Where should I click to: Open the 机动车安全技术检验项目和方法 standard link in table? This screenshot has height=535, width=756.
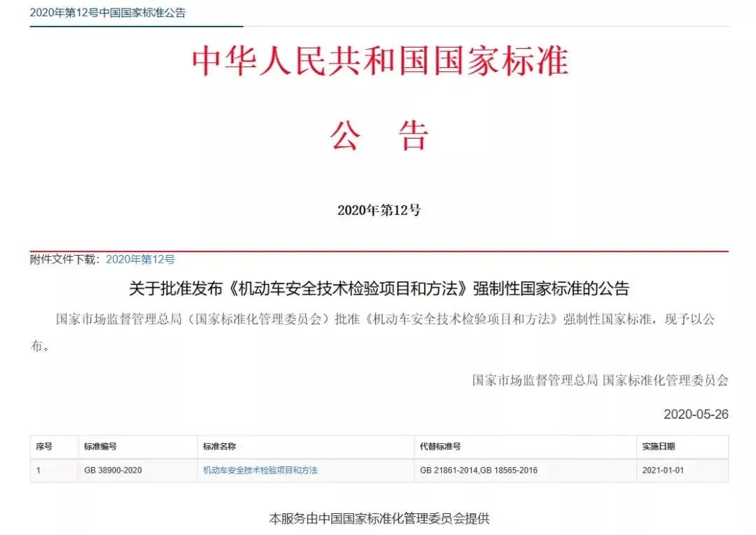tap(260, 470)
